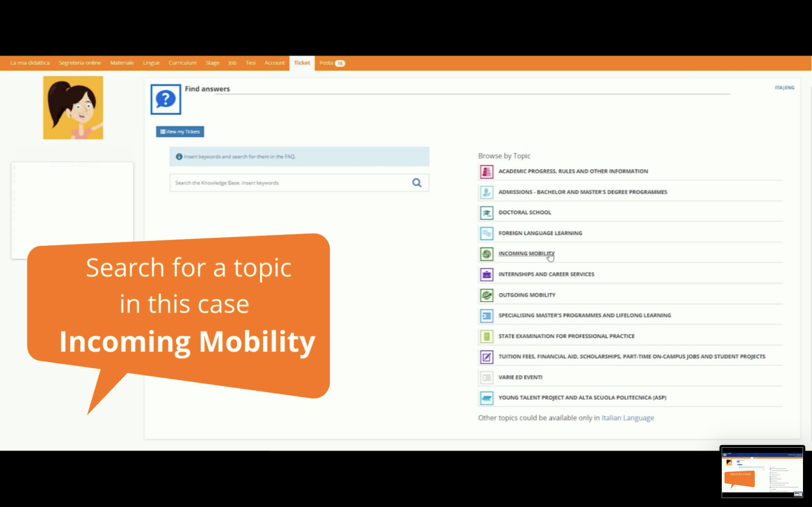Click the Foreign Language Learning icon
The width and height of the screenshot is (812, 507).
(486, 234)
